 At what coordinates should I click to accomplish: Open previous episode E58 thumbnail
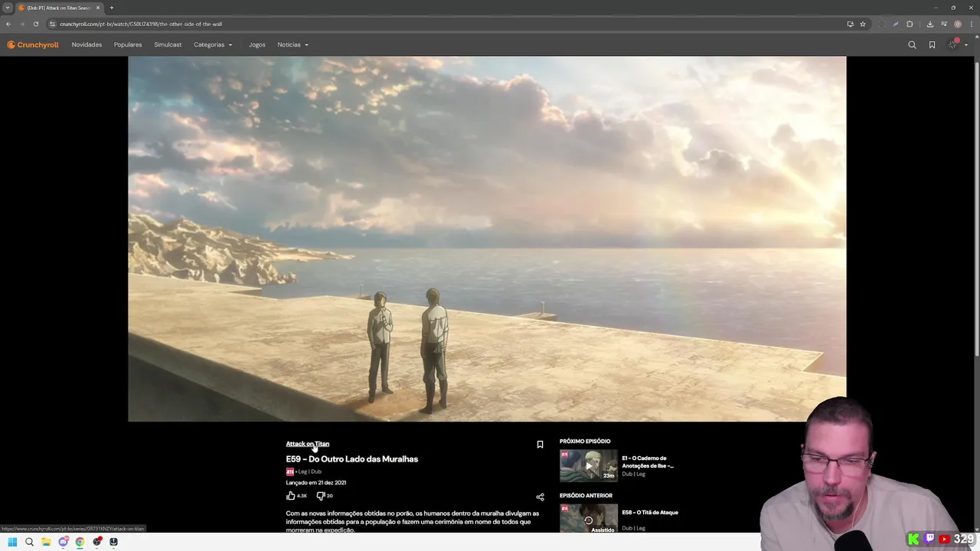(588, 519)
